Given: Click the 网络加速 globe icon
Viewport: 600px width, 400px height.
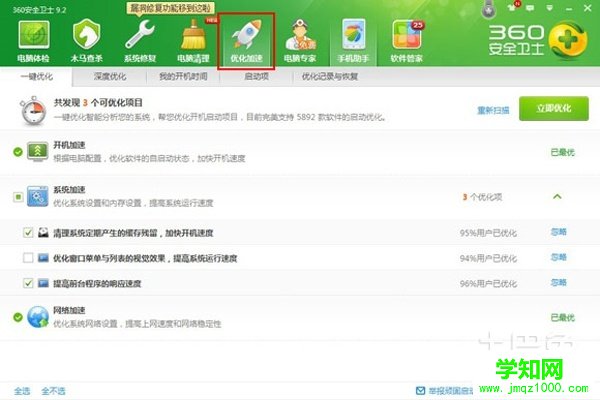Looking at the screenshot, I should pos(38,317).
